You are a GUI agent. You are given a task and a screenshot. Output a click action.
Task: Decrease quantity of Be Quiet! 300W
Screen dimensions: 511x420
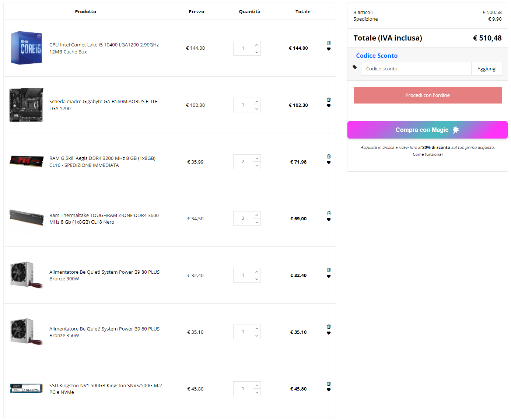pos(257,279)
